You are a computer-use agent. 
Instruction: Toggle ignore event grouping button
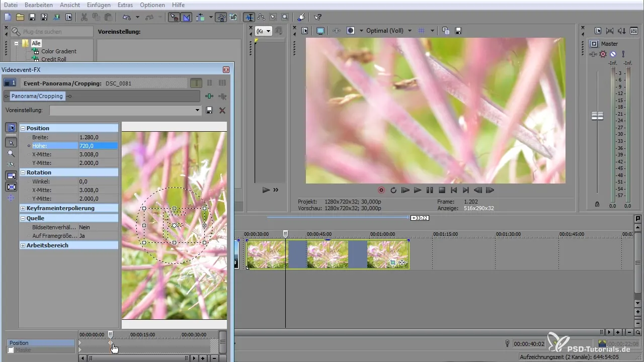pos(233,17)
